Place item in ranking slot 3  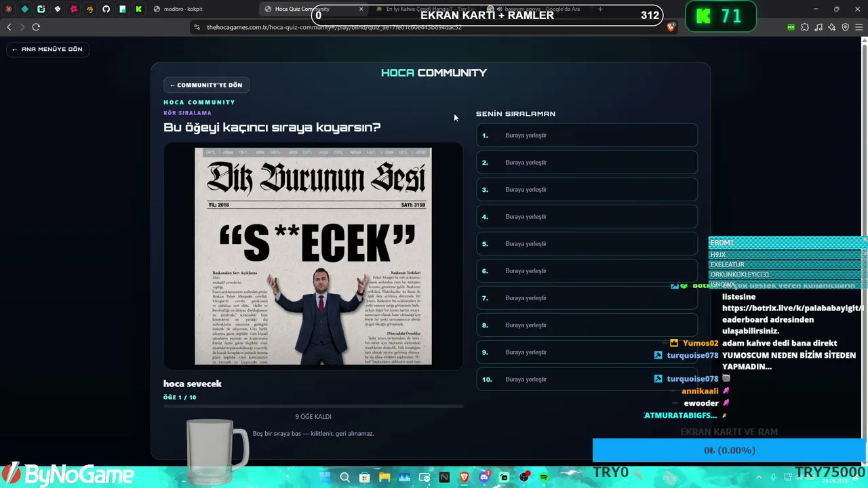point(587,190)
